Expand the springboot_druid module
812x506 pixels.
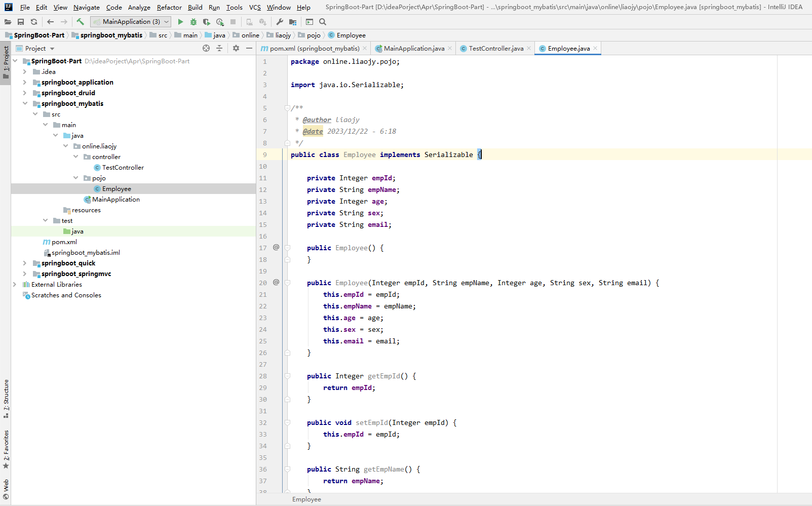[x=25, y=93]
